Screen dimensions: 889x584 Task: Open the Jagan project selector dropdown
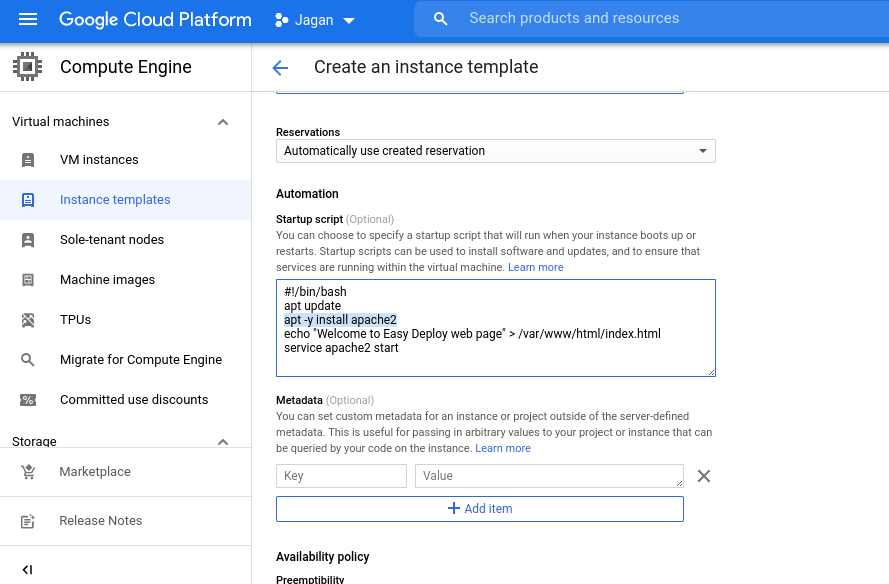[x=315, y=20]
